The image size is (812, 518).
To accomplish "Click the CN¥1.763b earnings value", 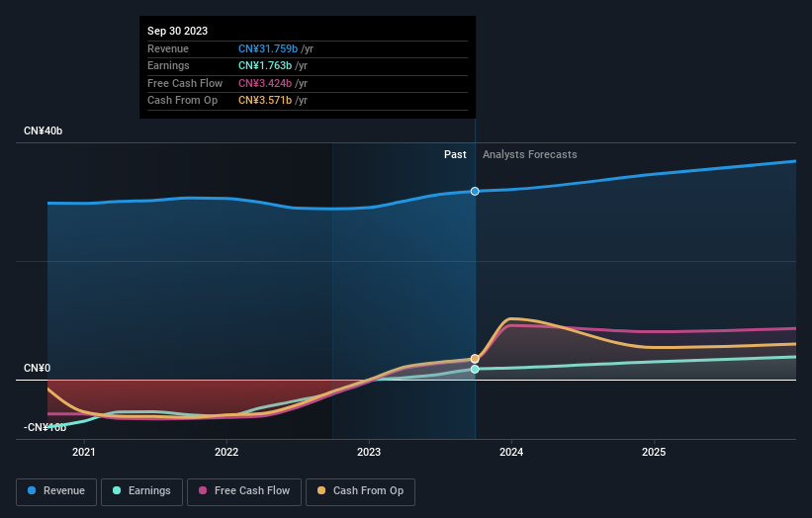I will (x=265, y=65).
